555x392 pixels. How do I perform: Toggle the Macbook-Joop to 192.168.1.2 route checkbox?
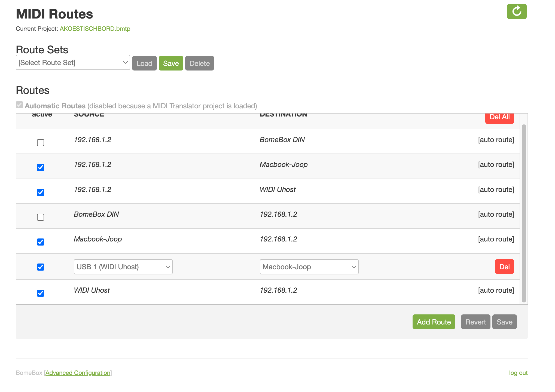tap(41, 242)
